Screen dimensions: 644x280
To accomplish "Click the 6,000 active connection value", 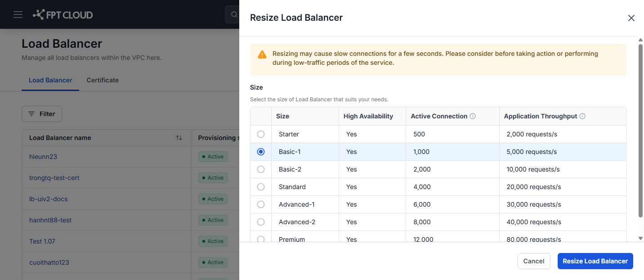I will pyautogui.click(x=422, y=204).
